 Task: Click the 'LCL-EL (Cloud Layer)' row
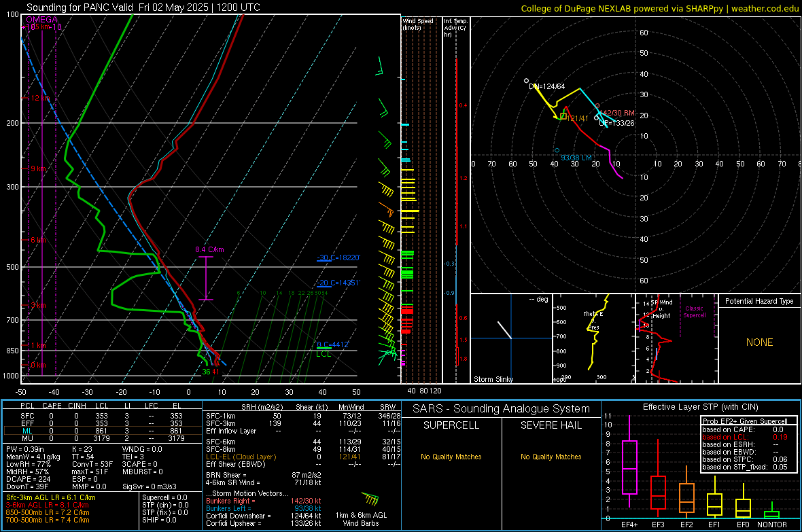pos(303,457)
